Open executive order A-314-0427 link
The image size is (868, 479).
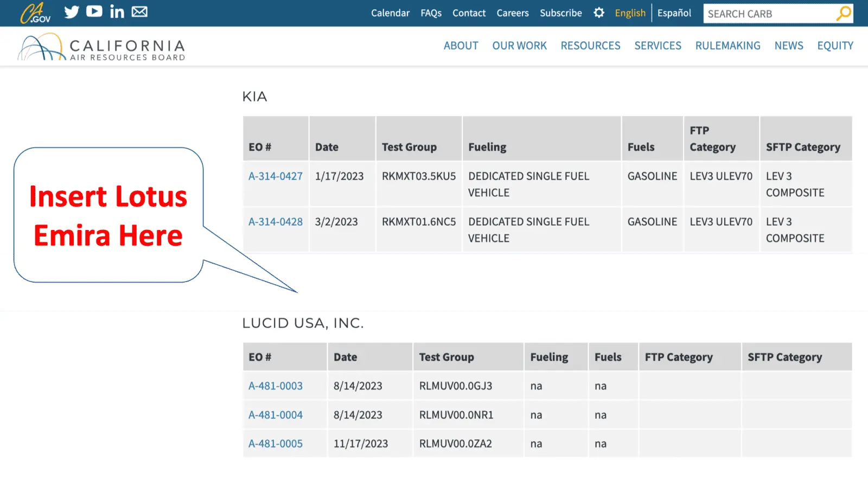pos(276,176)
